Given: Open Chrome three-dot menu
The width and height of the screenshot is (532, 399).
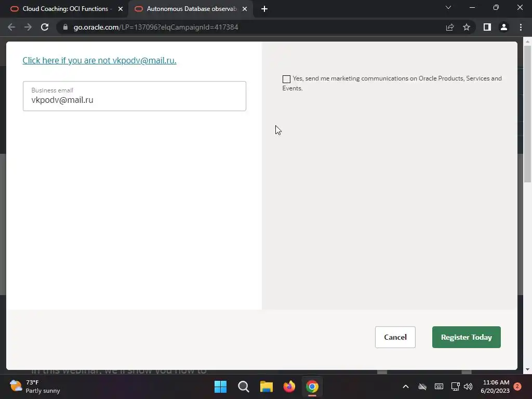Looking at the screenshot, I should [521, 27].
